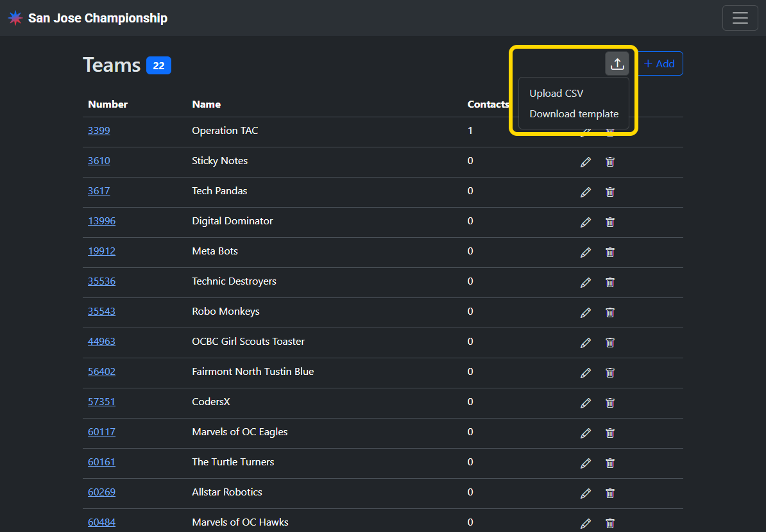
Task: Remove Technic Destroyers with trash icon
Action: coord(610,283)
